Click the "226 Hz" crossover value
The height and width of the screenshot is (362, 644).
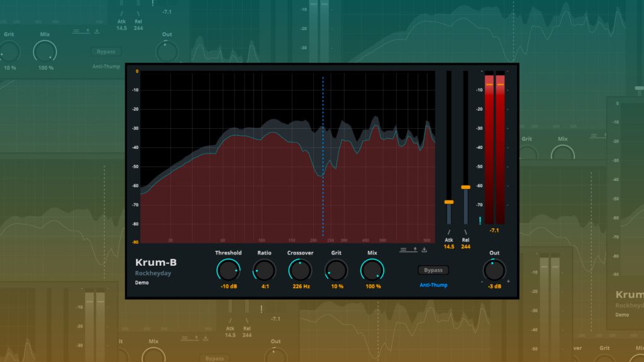click(301, 287)
